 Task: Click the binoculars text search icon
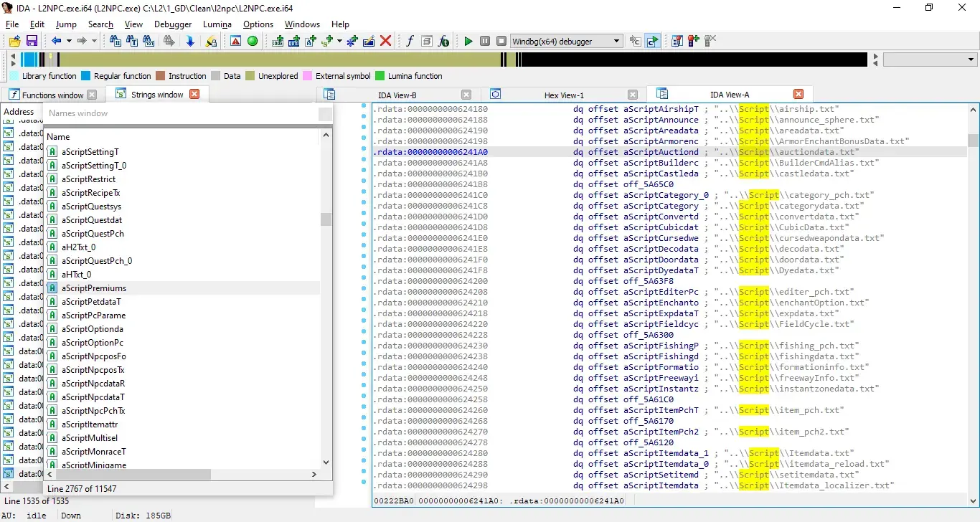[132, 41]
